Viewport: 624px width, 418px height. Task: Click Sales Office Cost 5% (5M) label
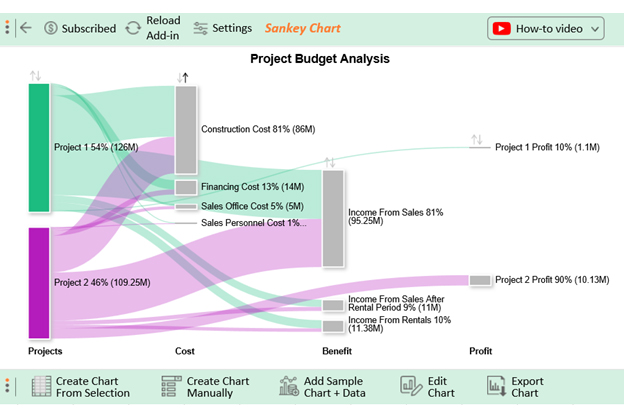[252, 206]
